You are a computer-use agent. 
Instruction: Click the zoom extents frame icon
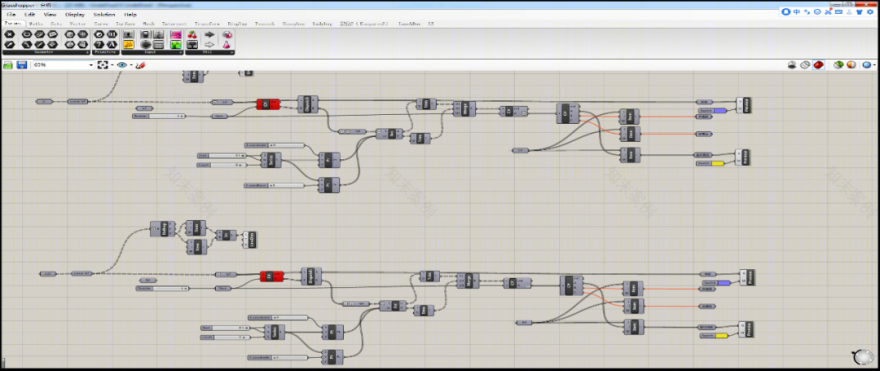point(103,65)
